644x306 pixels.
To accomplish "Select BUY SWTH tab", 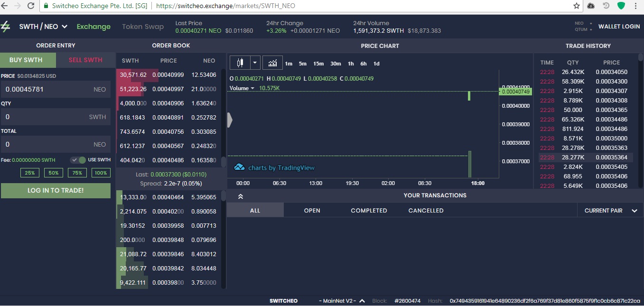I will (28, 60).
